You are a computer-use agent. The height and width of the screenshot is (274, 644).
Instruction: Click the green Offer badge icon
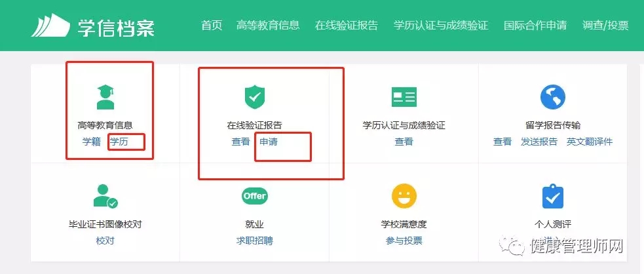click(255, 196)
